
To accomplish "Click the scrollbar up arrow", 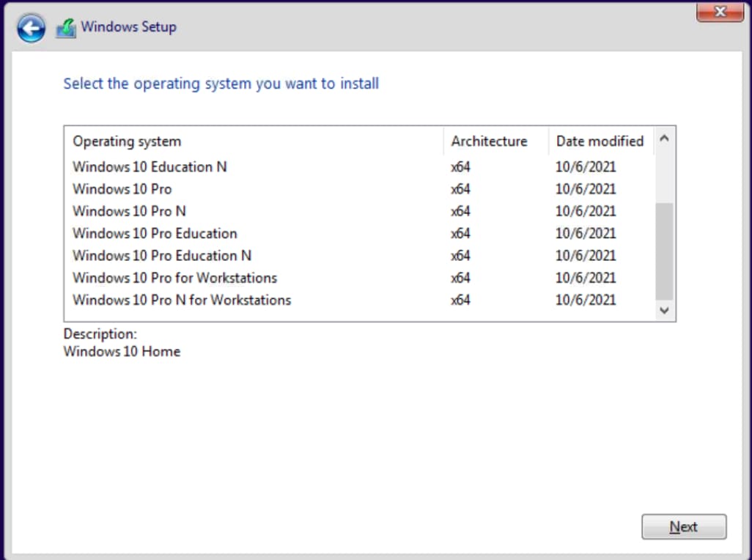I will (664, 139).
